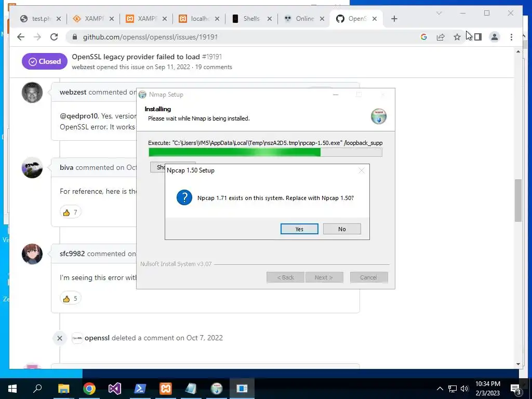532x399 pixels.
Task: Click the Nmap installer logo icon
Action: pyautogui.click(x=379, y=116)
